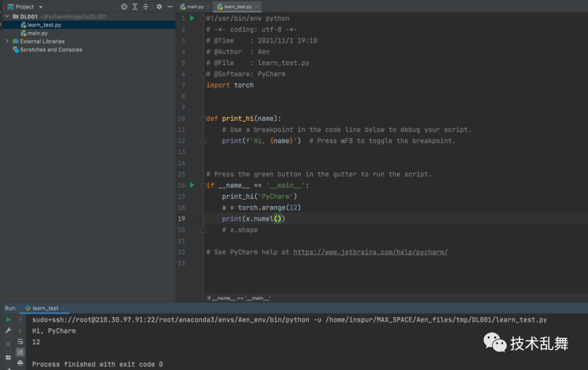Open Project panel gear options

point(159,7)
